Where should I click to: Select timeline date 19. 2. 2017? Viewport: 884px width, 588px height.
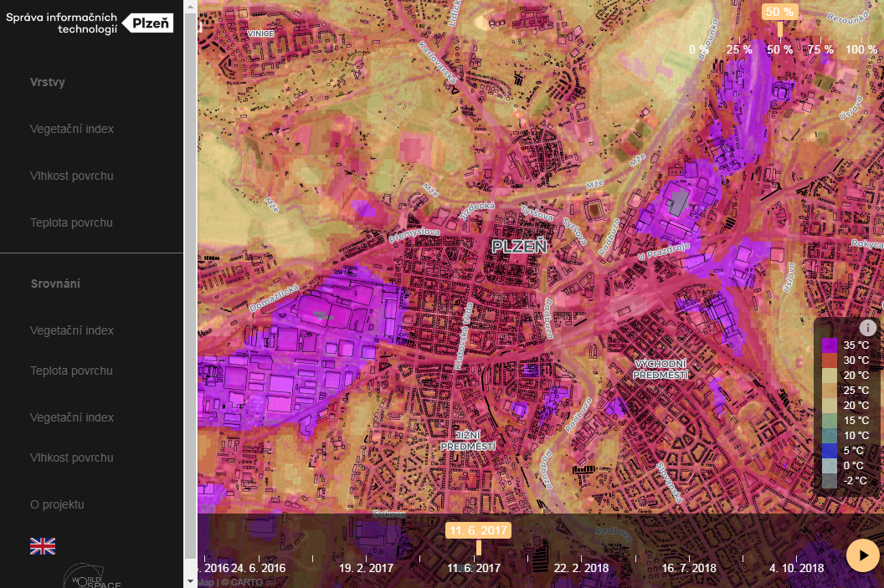tap(366, 568)
